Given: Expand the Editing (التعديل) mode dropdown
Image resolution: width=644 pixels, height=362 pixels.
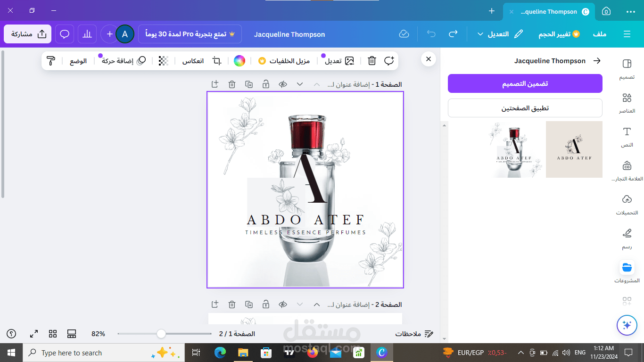Looking at the screenshot, I should tap(500, 34).
